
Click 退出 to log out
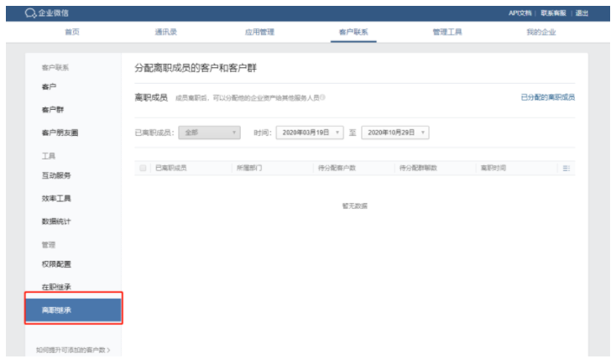tap(582, 13)
